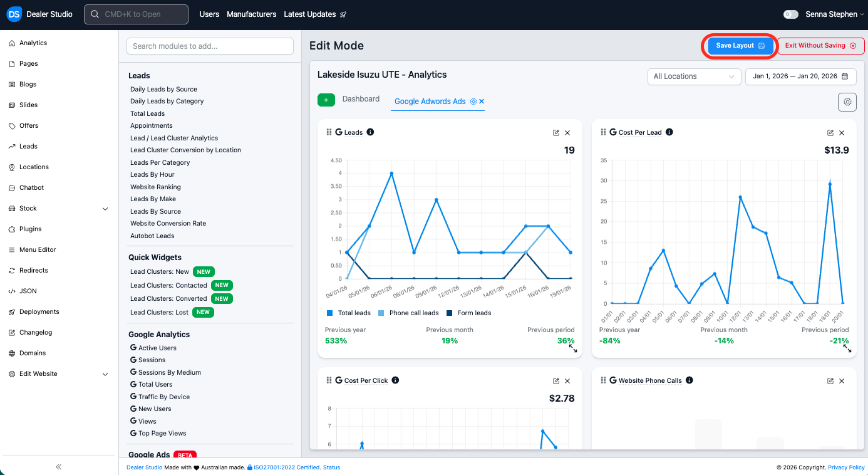
Task: Open gear settings on Google Adwords Ads tab
Action: tap(473, 102)
